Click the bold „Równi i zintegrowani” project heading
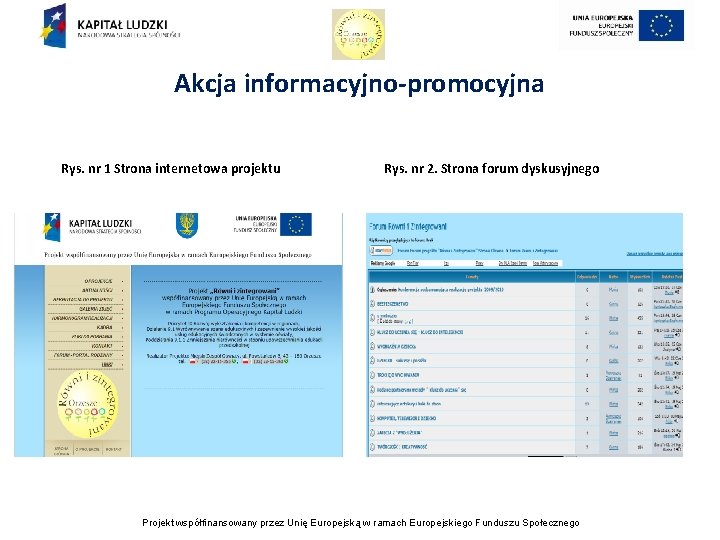This screenshot has width=720, height=540. click(245, 290)
